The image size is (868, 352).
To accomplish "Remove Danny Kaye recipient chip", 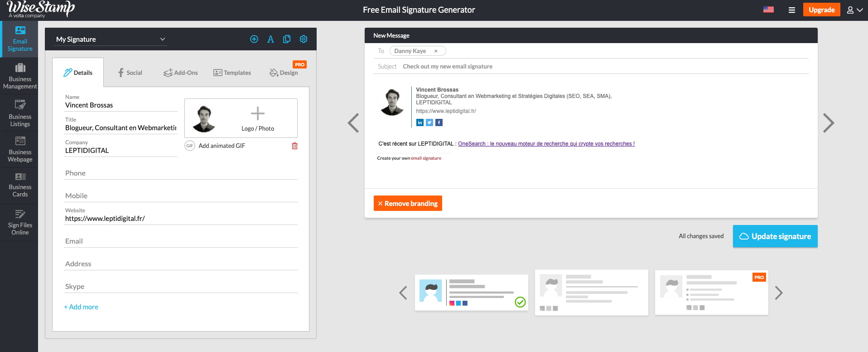I will click(x=436, y=51).
